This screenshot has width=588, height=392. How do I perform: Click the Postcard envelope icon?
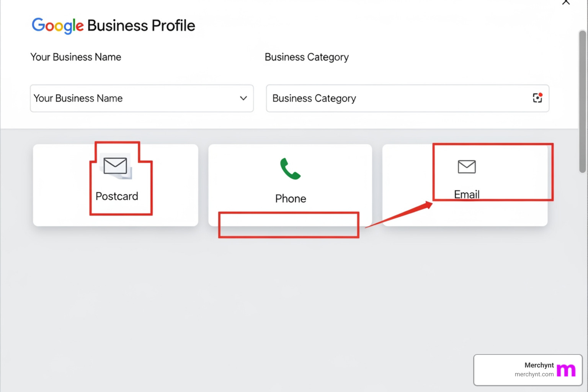pos(115,166)
